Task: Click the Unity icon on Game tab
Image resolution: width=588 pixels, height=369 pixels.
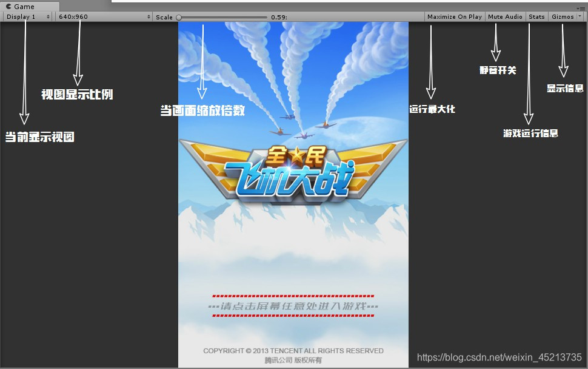Action: (8, 7)
